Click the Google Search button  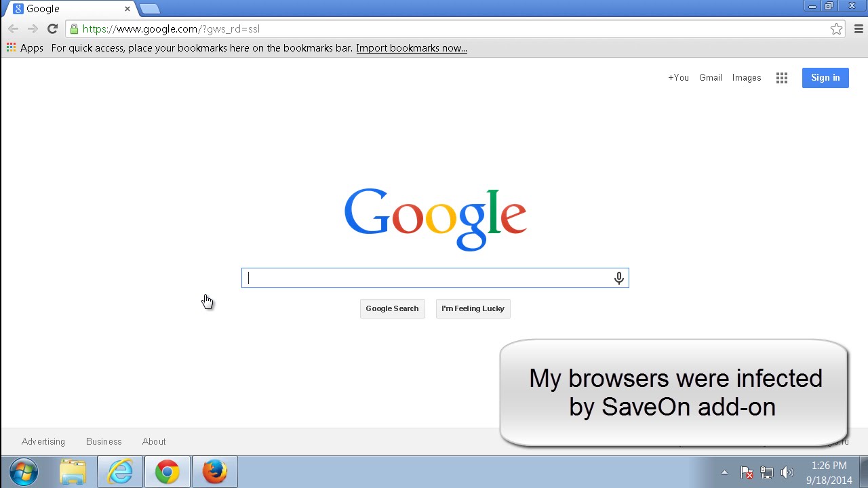coord(392,308)
